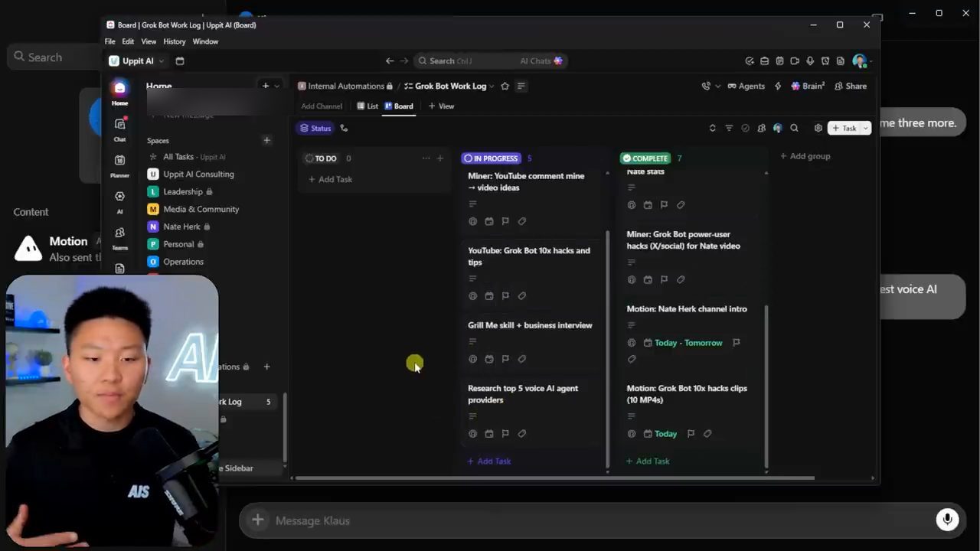980x551 pixels.
Task: Add a task in the TO DO column header
Action: click(x=439, y=158)
